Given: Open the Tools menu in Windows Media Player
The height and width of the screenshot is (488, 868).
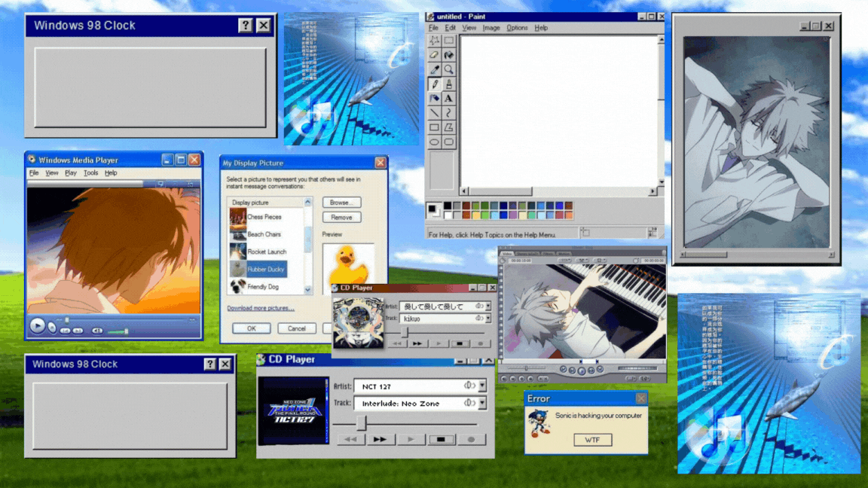Looking at the screenshot, I should [x=90, y=173].
